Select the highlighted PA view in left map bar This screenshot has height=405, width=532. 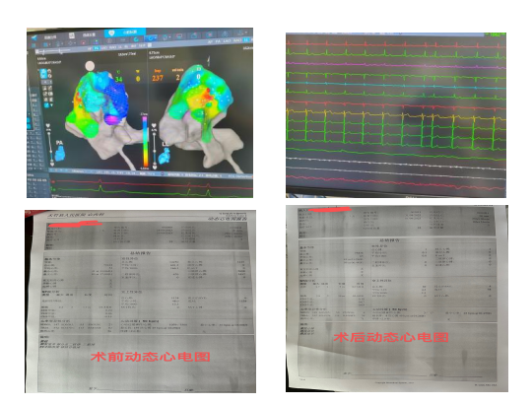[97, 48]
